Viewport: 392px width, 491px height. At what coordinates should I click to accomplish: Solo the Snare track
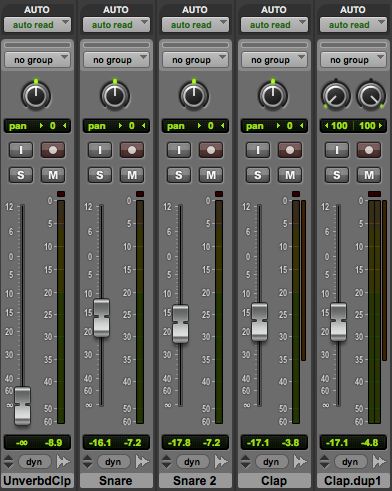(100, 175)
